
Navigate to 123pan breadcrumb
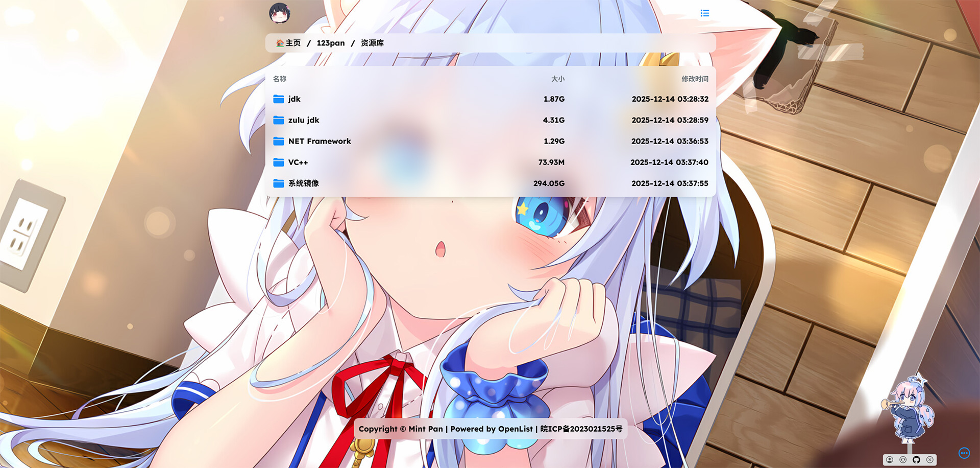point(330,43)
